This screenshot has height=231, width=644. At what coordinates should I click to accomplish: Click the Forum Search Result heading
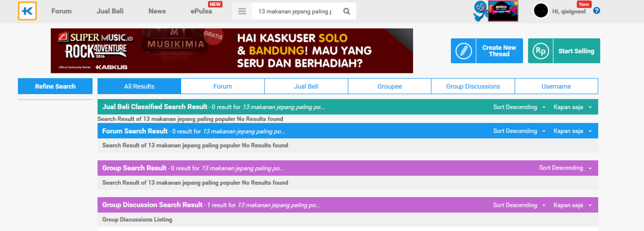[x=135, y=131]
